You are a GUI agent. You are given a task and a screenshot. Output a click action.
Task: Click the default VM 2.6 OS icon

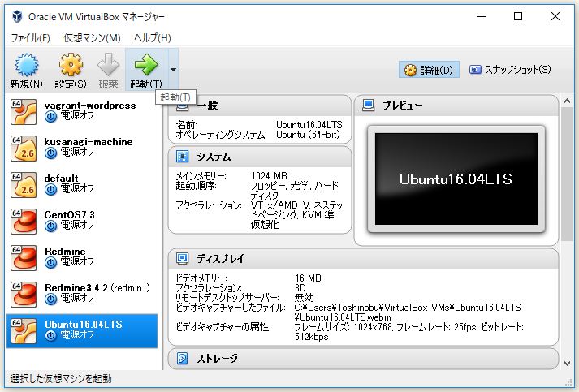pos(24,185)
